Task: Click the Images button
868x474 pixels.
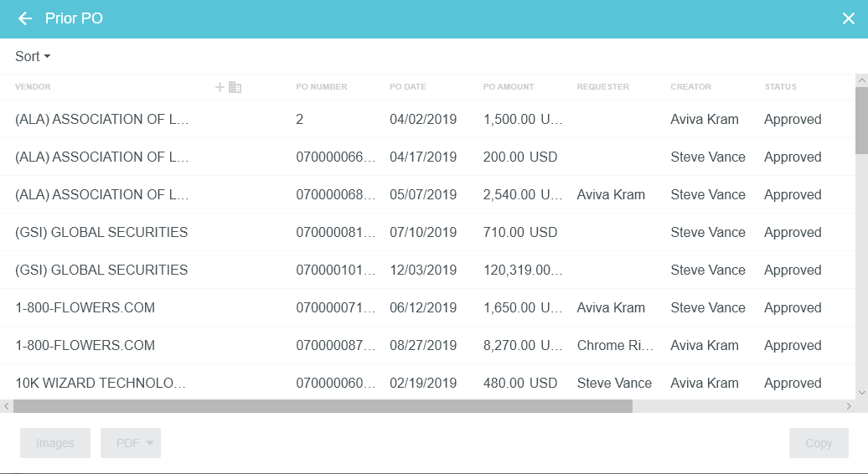Action: coord(55,443)
